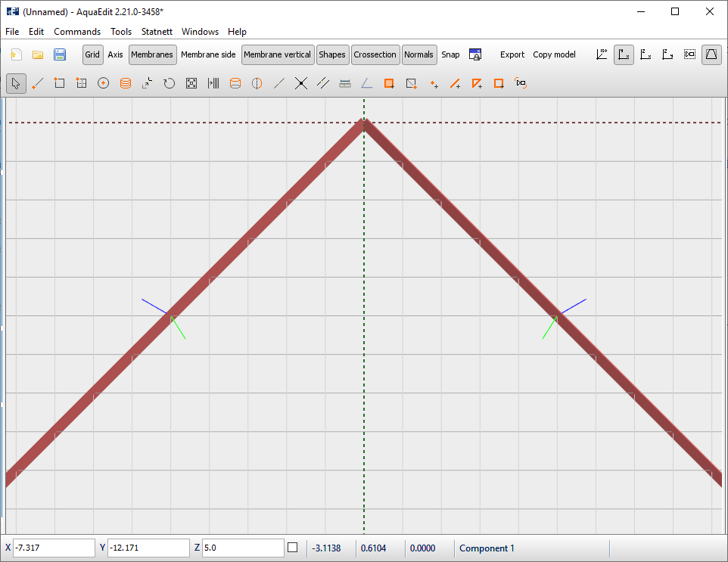Switch to ISO 3D view
The width and height of the screenshot is (728, 562).
coord(602,54)
